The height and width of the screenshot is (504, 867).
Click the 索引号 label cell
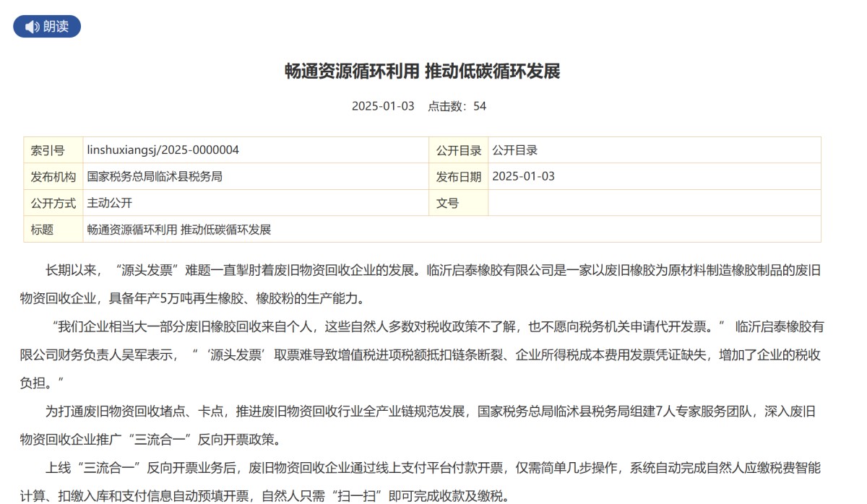[x=53, y=150]
